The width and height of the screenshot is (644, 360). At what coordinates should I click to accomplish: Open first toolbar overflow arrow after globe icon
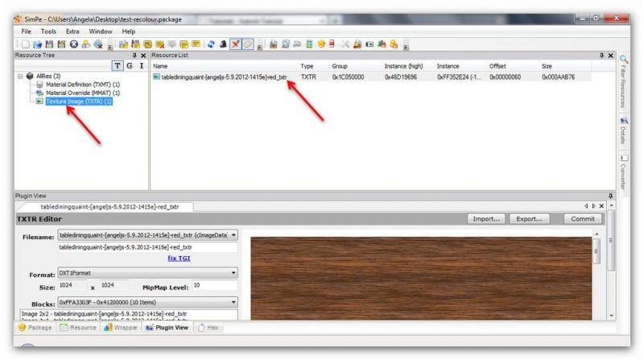pyautogui.click(x=109, y=48)
